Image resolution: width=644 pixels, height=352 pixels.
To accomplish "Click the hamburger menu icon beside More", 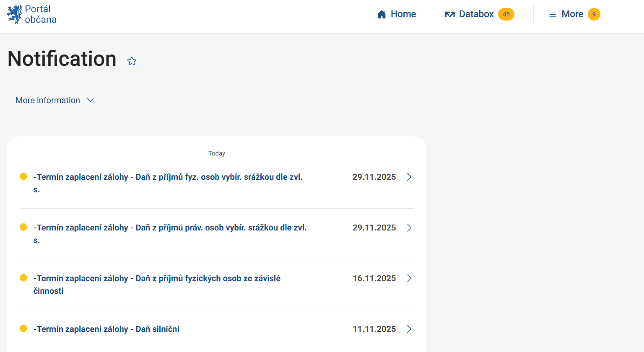I will 553,15.
